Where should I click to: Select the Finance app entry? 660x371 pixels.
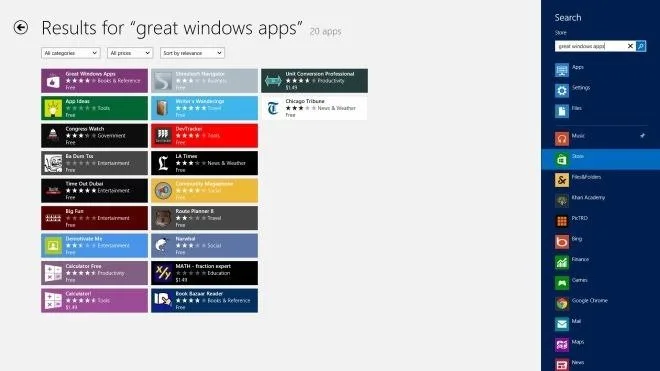601,262
